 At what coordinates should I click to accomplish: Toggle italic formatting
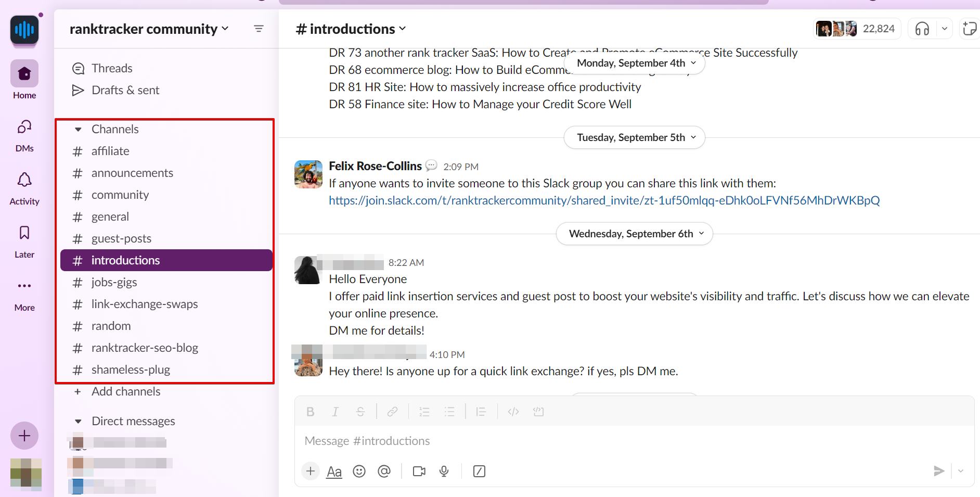click(336, 412)
